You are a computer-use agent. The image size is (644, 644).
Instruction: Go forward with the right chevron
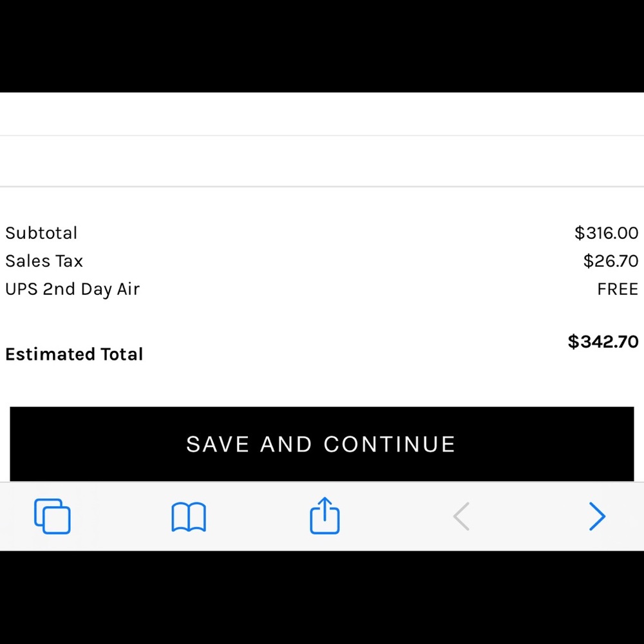tap(597, 516)
